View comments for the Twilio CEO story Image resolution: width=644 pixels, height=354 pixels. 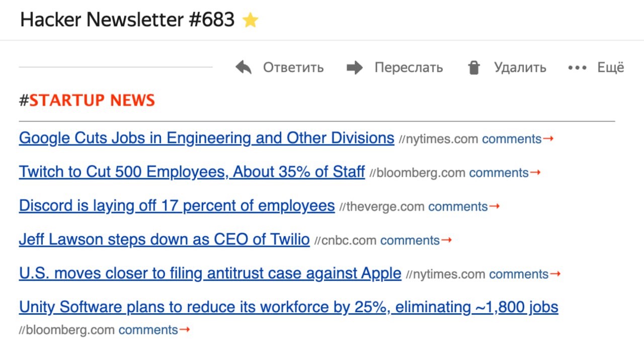point(410,241)
